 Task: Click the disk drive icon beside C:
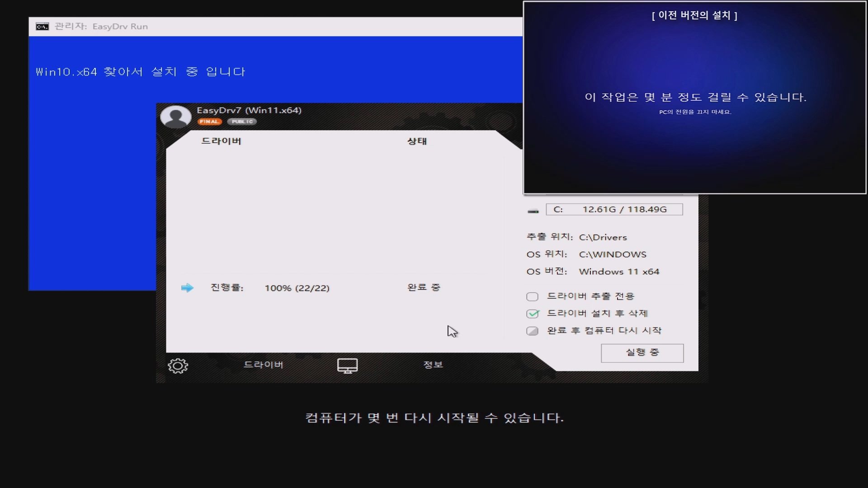coord(533,211)
